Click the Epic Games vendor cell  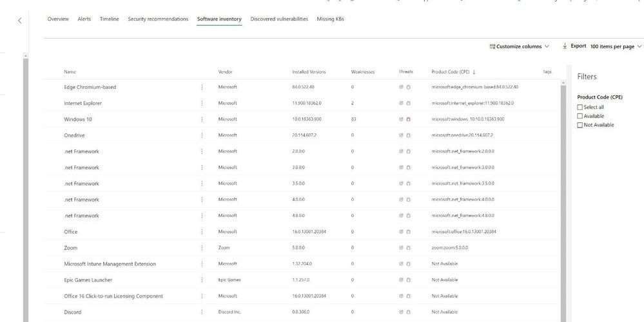229,279
